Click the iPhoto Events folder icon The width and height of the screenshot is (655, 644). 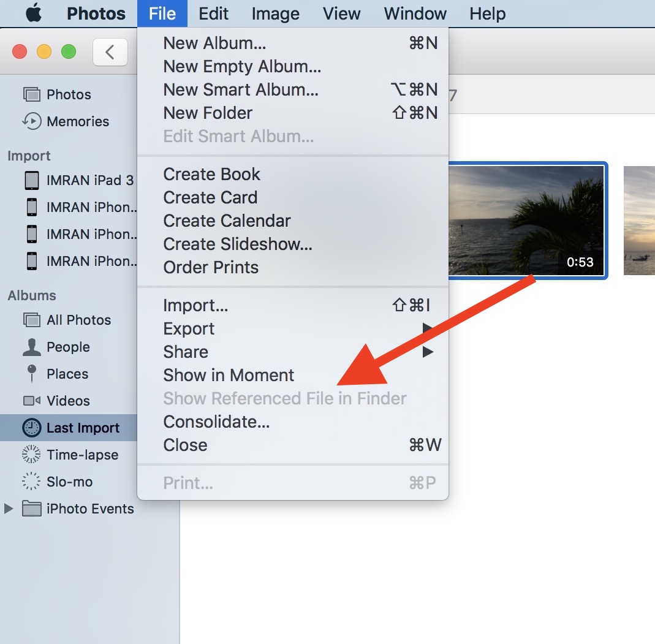coord(32,508)
